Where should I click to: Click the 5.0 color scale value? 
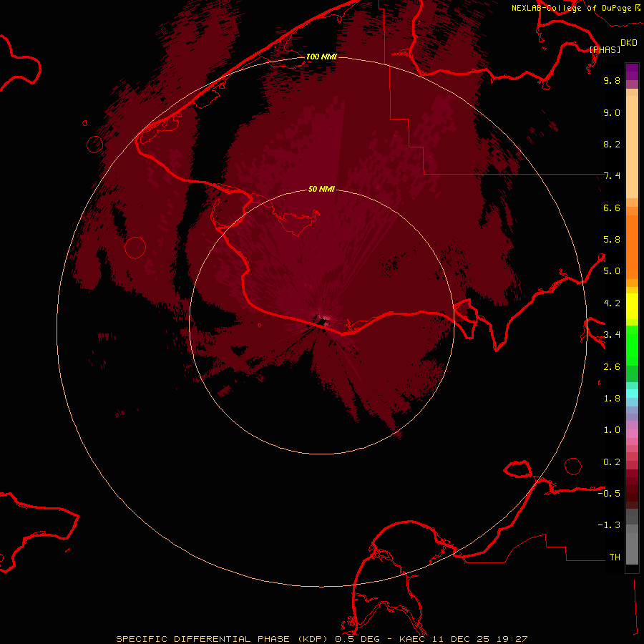point(612,271)
